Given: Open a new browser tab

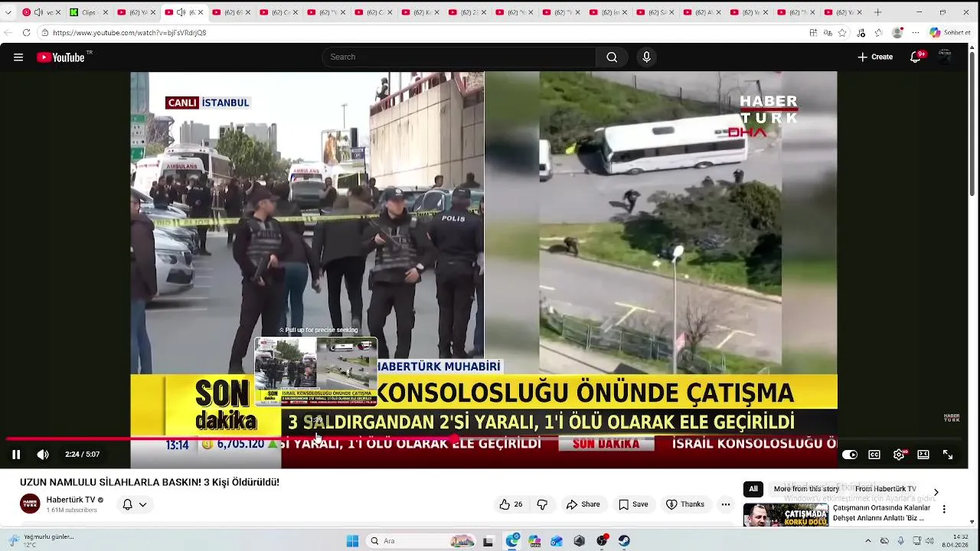Looking at the screenshot, I should coord(877,12).
